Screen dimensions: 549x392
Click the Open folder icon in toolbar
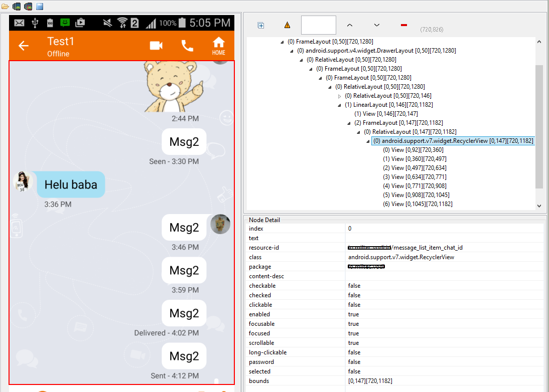pyautogui.click(x=5, y=7)
